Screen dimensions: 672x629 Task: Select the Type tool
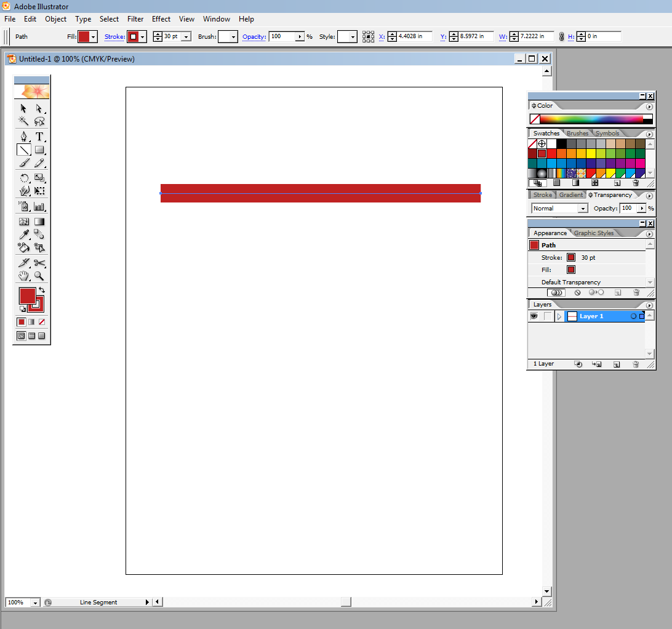[x=39, y=137]
